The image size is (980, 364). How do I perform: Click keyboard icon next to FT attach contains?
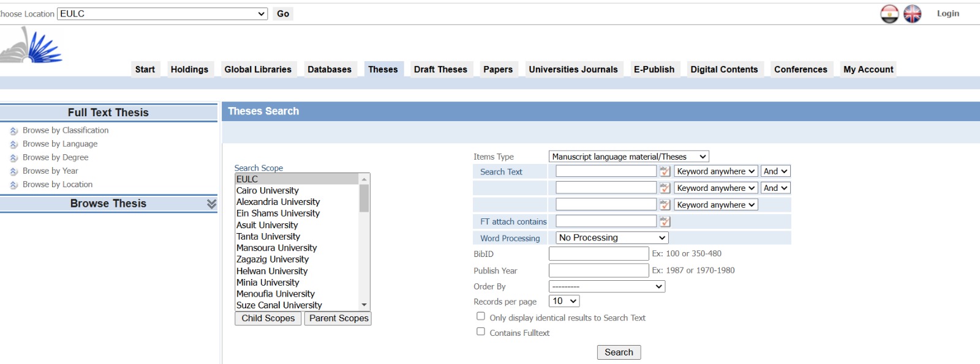(x=665, y=221)
